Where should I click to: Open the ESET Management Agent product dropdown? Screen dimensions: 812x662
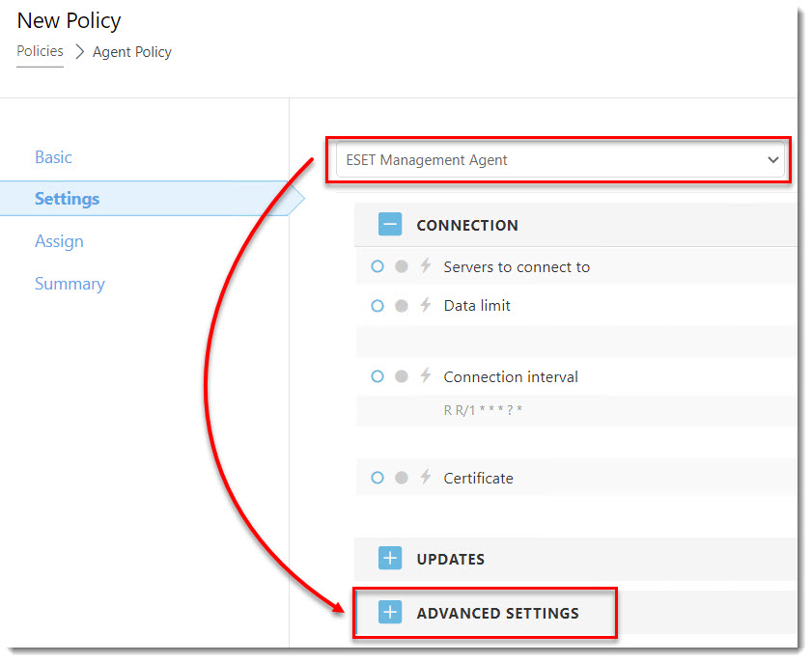559,160
